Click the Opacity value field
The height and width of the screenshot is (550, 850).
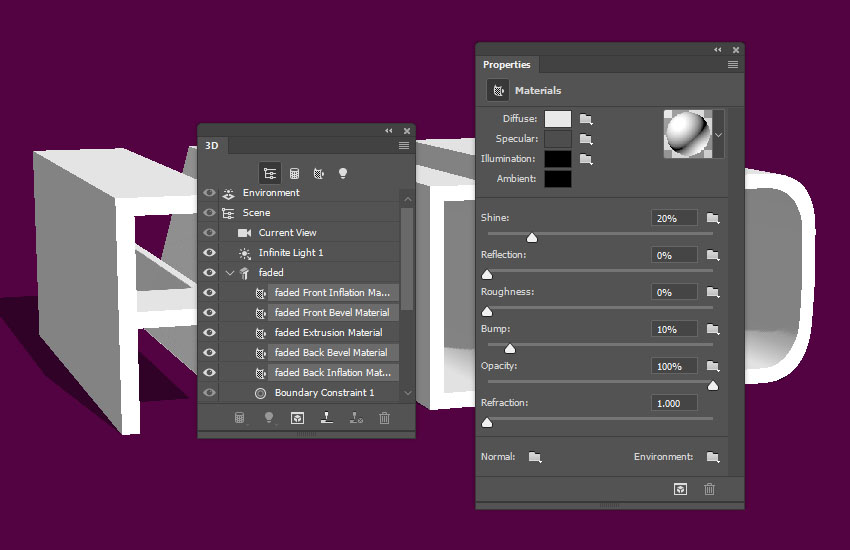[674, 367]
